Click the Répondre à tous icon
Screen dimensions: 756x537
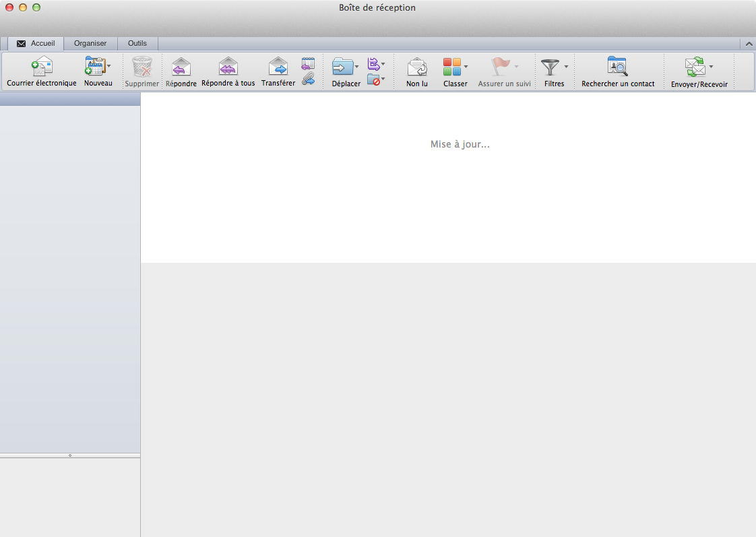click(228, 67)
